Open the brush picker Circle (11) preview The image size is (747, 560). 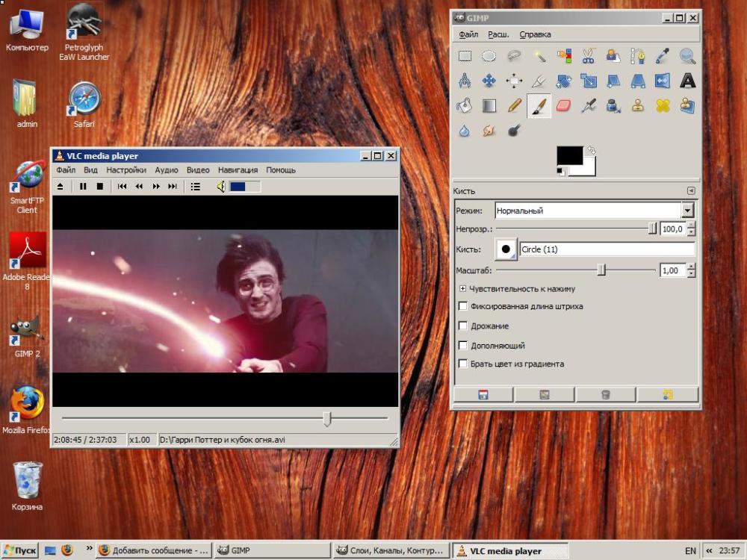(x=506, y=249)
